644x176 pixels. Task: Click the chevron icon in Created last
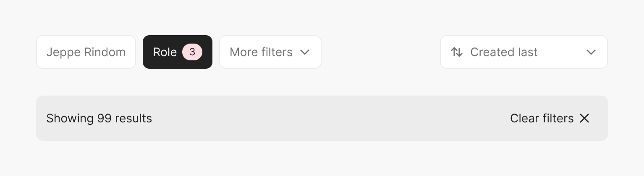[591, 52]
